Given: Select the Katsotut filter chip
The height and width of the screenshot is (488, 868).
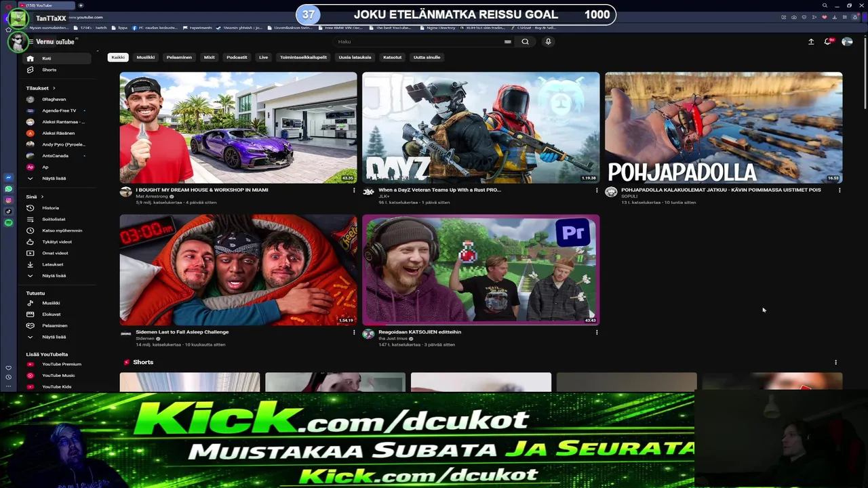Looking at the screenshot, I should pyautogui.click(x=393, y=57).
